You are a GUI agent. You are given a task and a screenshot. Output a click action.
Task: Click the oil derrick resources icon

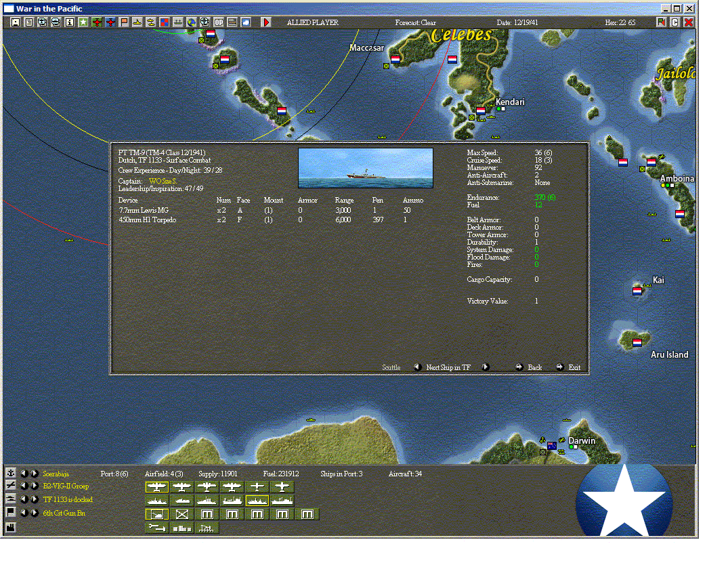coord(207,528)
